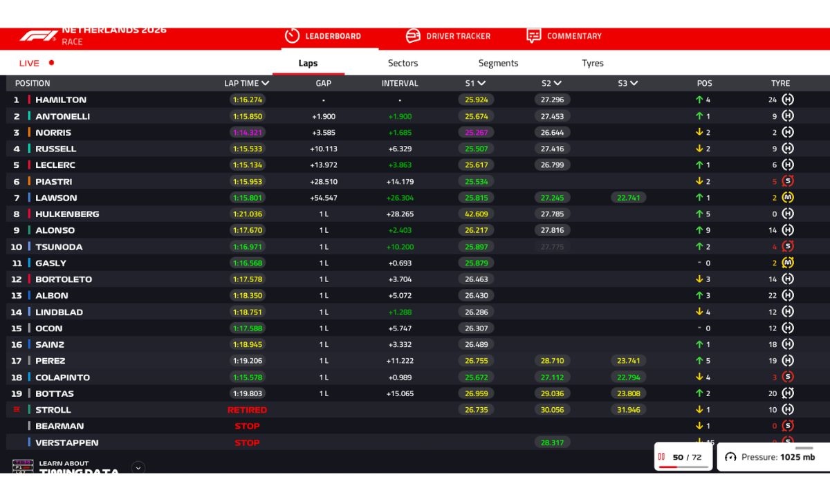Click Bearman's soft tyre icon
This screenshot has height=504, width=830.
[x=787, y=426]
